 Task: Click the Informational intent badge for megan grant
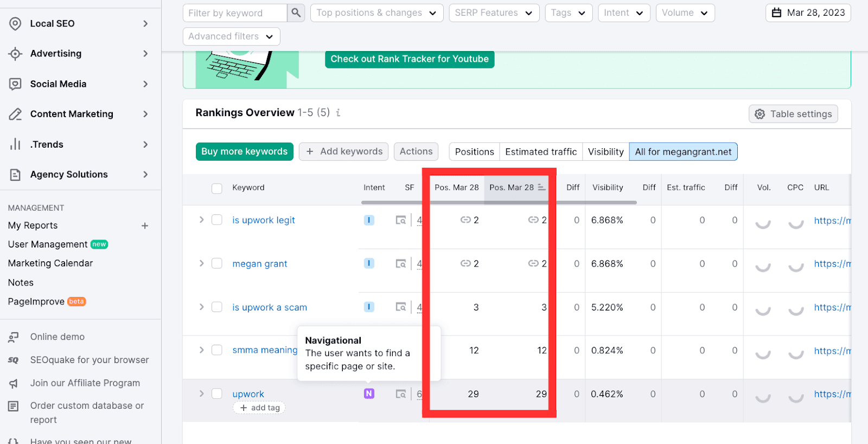(369, 263)
